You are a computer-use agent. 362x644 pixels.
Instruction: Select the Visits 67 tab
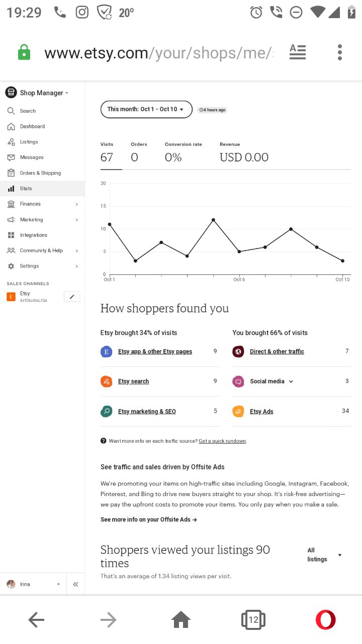[111, 153]
